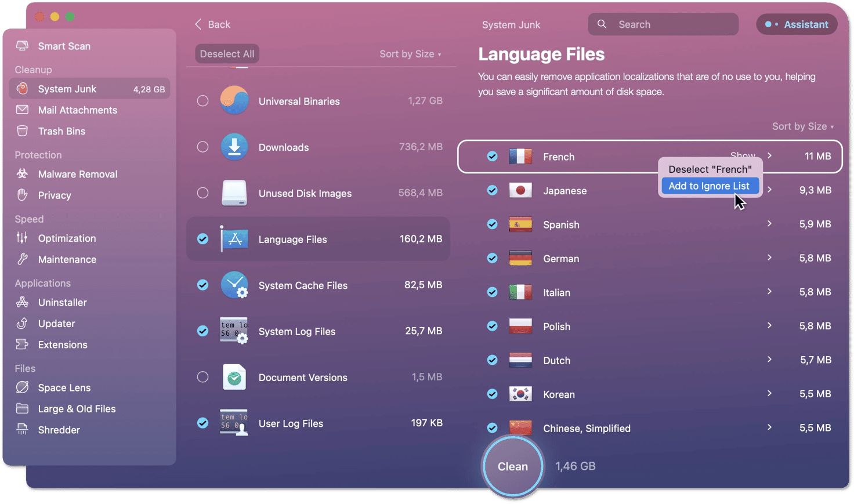Select the Privacy hand icon
Viewport: 854px width, 504px height.
click(22, 195)
